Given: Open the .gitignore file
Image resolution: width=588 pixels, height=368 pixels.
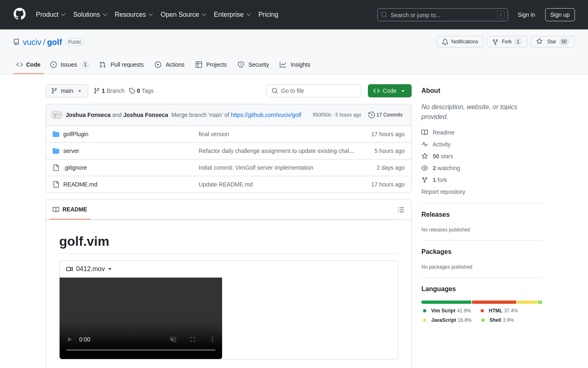Looking at the screenshot, I should tap(75, 168).
